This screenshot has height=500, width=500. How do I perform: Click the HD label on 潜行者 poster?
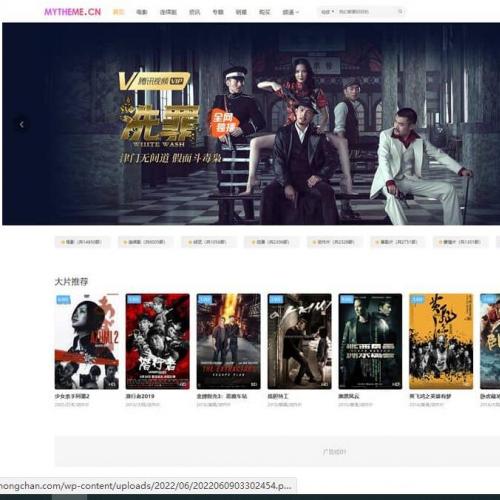point(184,384)
